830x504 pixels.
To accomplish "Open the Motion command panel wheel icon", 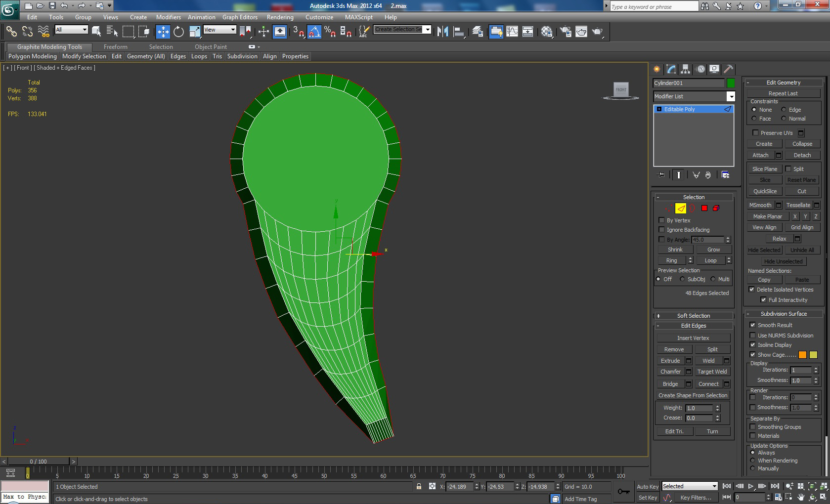I will click(x=700, y=69).
